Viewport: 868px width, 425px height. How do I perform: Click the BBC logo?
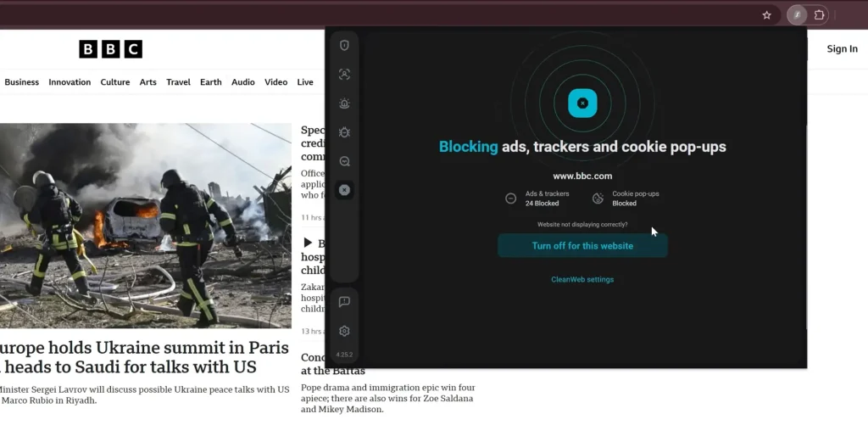(x=111, y=48)
